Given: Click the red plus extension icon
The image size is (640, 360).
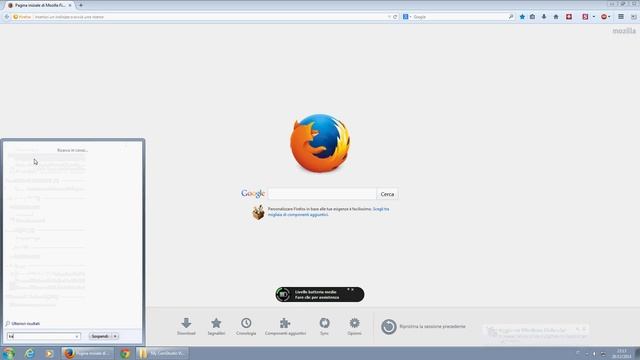Looking at the screenshot, I should click(x=569, y=17).
